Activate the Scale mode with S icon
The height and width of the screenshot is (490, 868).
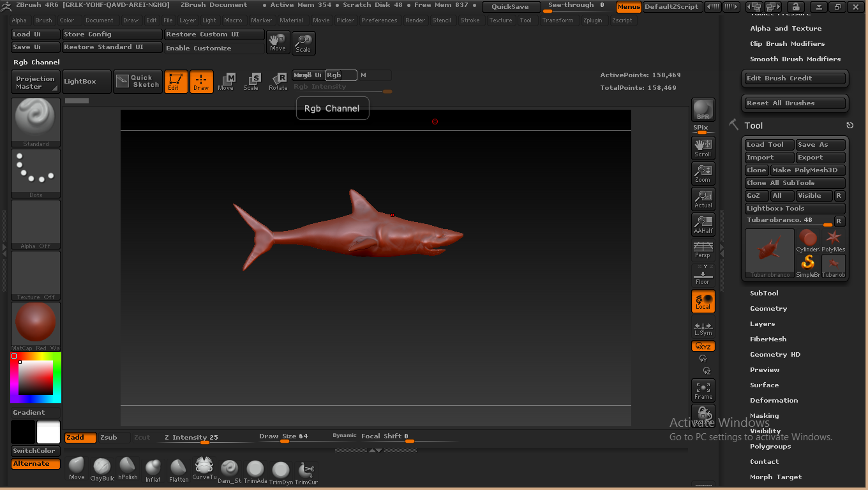point(251,82)
